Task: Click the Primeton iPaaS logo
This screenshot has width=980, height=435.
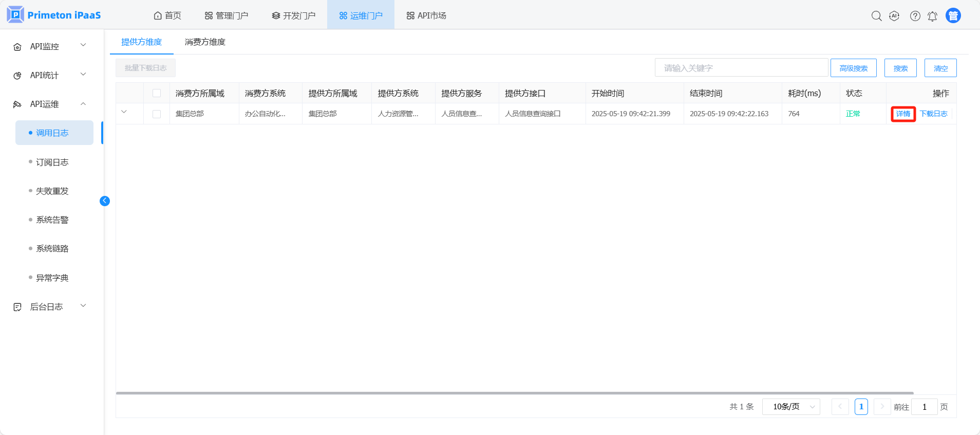Action: tap(54, 15)
